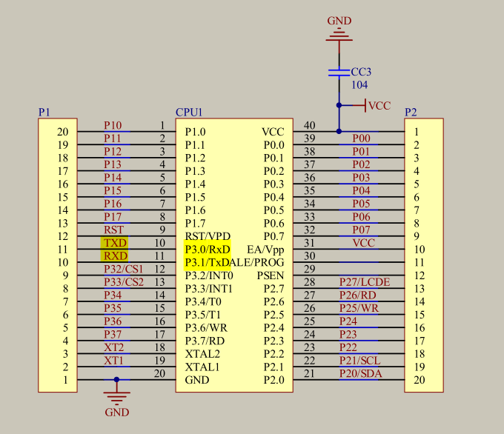Select the P26/RD net label

[x=358, y=295]
